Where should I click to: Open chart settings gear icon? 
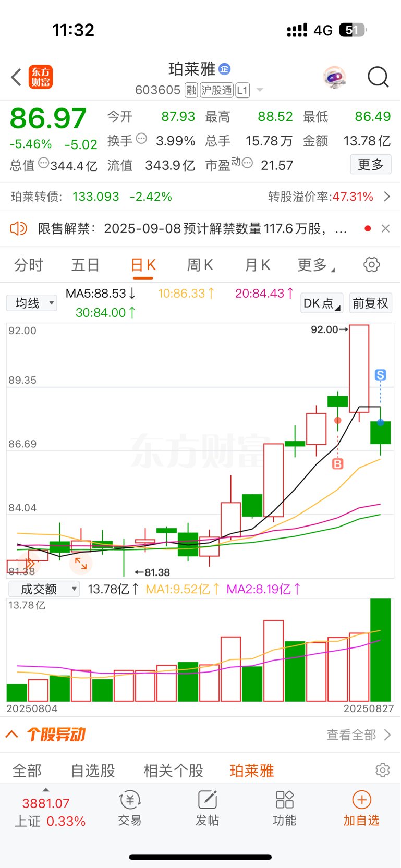372,265
